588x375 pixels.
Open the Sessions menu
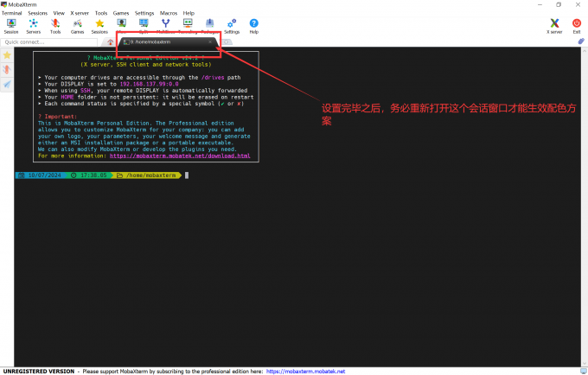tap(37, 13)
